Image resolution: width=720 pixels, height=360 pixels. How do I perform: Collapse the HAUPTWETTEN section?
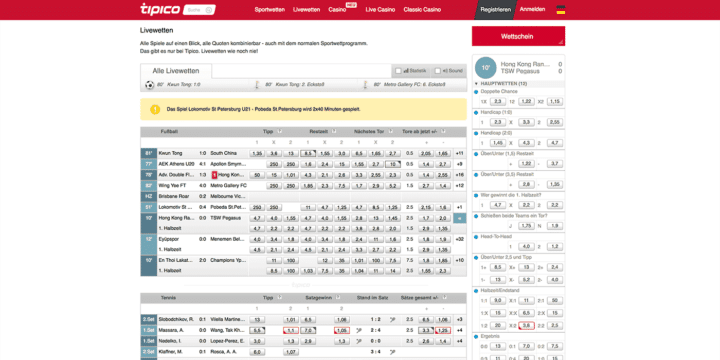[477, 84]
